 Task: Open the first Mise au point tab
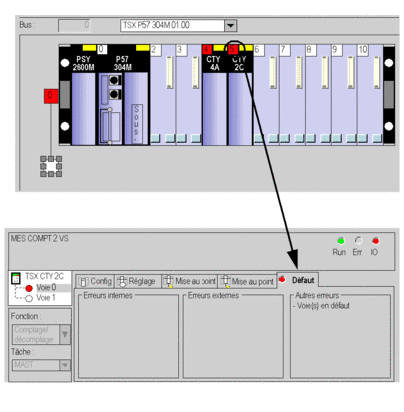[x=190, y=281]
